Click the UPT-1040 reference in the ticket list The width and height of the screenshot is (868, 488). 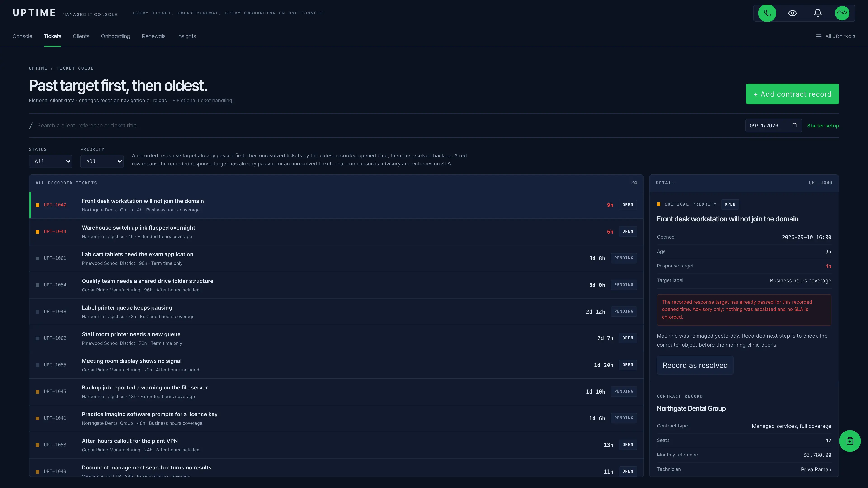pyautogui.click(x=55, y=205)
